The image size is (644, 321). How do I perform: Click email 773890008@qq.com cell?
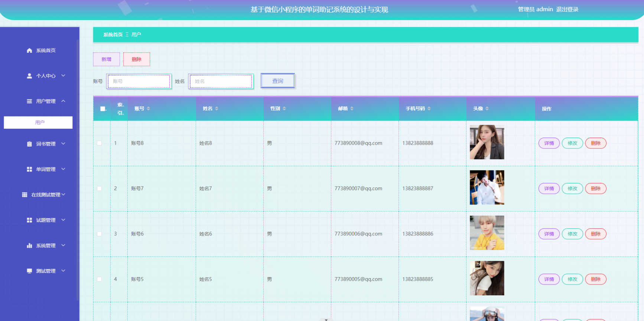[x=358, y=143]
